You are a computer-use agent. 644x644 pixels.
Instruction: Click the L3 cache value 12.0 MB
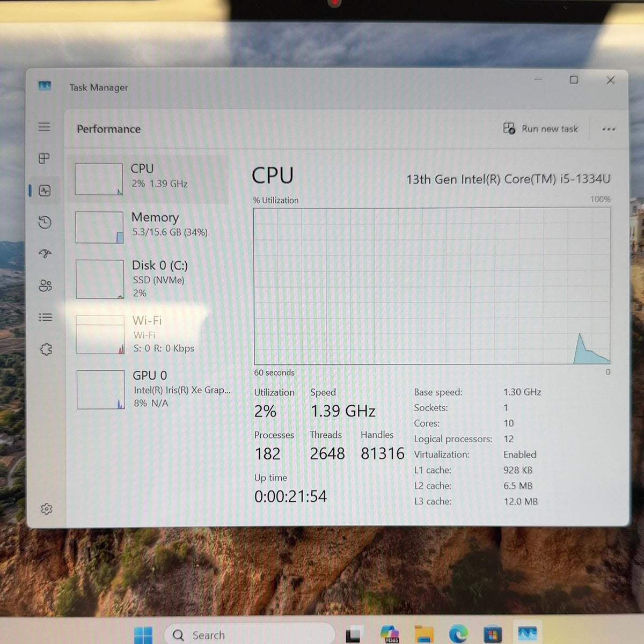(x=521, y=501)
